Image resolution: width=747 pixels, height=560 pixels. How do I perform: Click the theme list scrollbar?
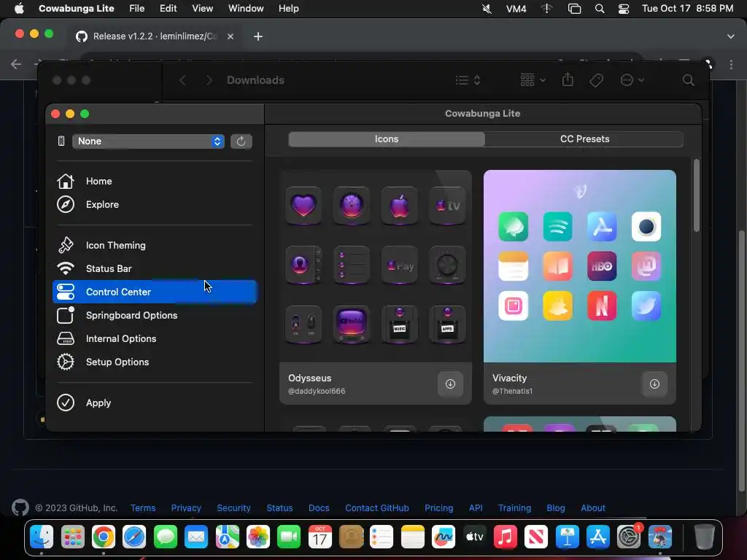pos(697,196)
